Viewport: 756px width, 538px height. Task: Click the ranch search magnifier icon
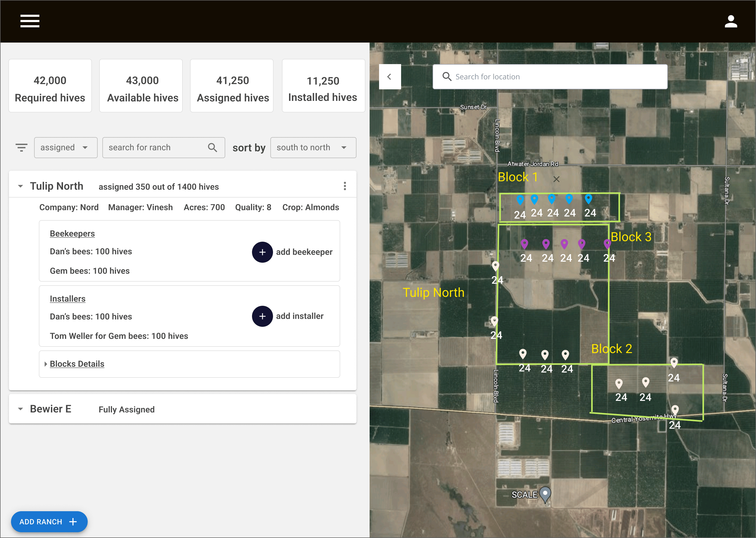pyautogui.click(x=213, y=147)
